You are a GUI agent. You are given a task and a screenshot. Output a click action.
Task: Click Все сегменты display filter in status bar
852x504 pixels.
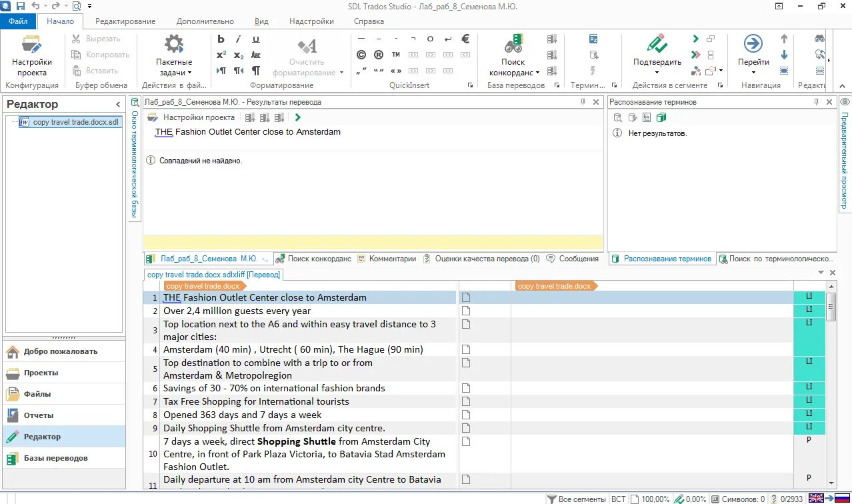577,499
